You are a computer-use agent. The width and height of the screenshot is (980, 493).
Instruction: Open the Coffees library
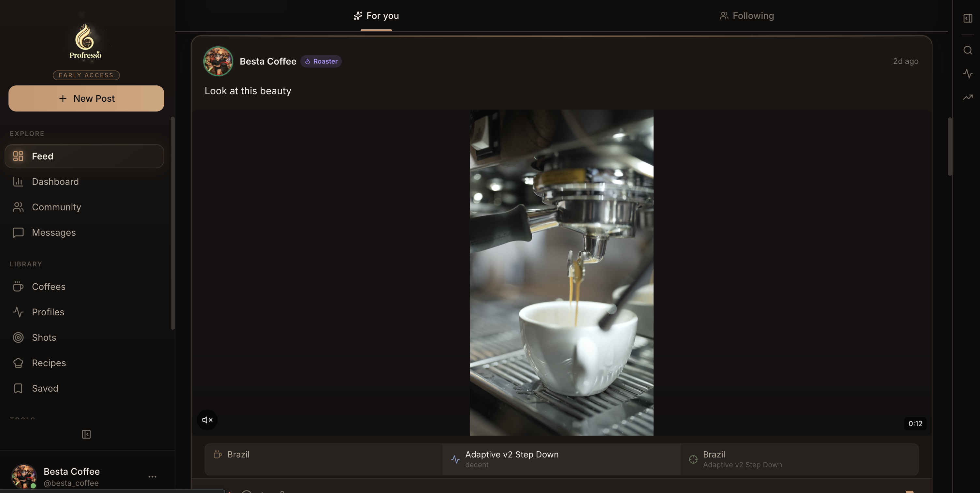point(48,287)
